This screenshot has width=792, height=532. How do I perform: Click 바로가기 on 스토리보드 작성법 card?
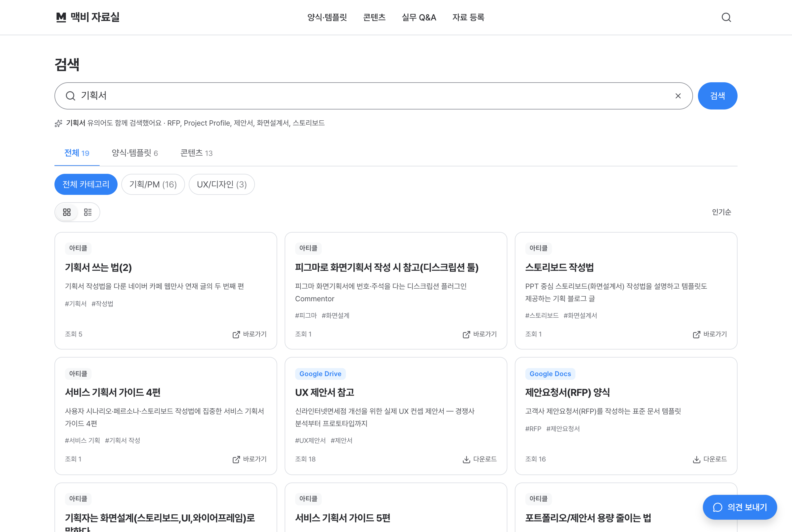[x=709, y=334]
